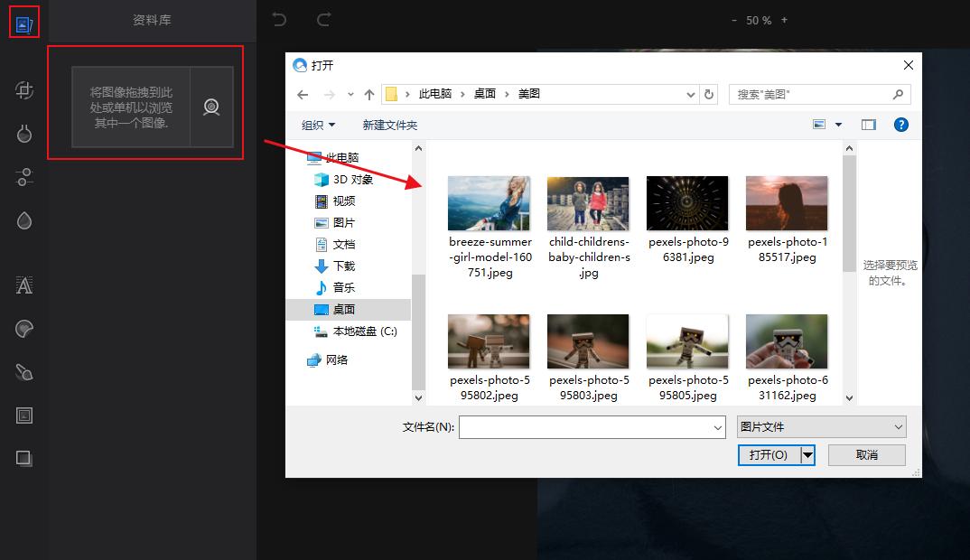Click the 取消 button
Viewport: 970px width, 560px height.
(866, 454)
